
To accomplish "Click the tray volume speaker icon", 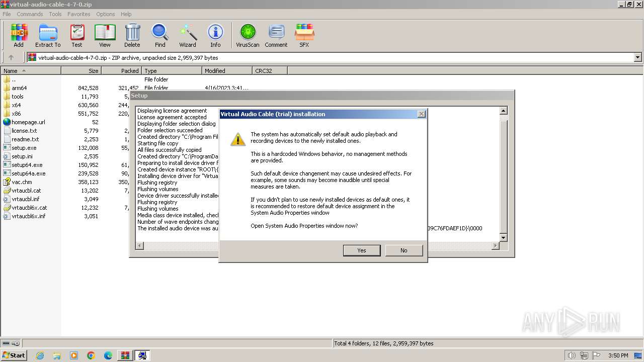I will [x=572, y=355].
